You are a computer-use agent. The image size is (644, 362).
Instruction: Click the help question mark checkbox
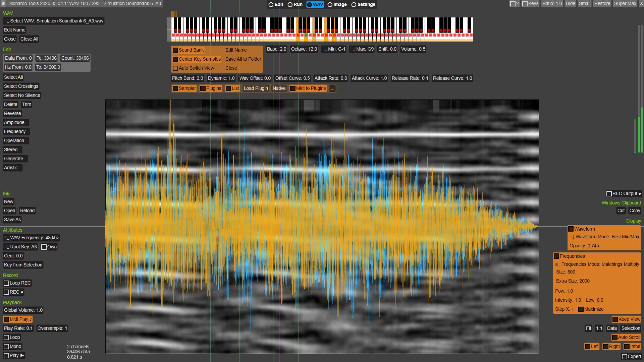coord(513,4)
